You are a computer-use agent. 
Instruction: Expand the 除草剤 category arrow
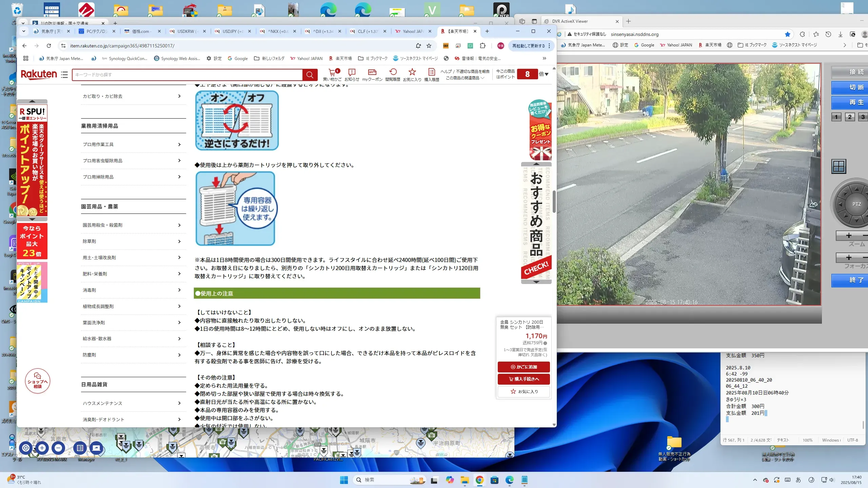click(x=179, y=241)
